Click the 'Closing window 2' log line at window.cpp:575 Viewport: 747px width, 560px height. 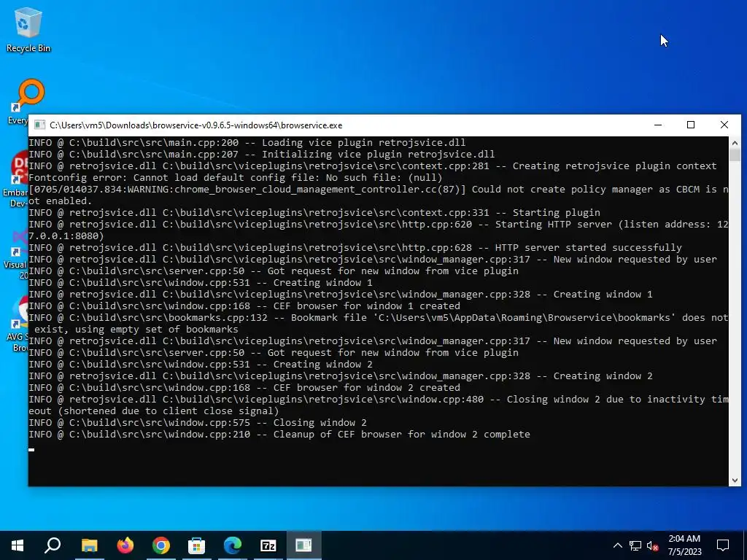tap(198, 423)
